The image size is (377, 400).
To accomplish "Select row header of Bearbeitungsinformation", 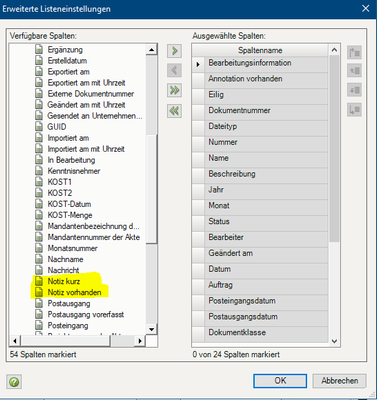I will tap(198, 64).
